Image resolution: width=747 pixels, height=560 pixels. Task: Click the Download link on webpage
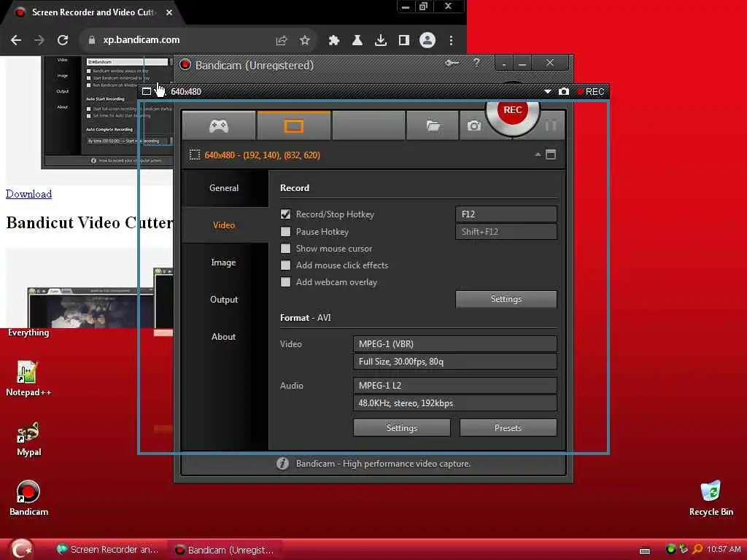[x=28, y=194]
